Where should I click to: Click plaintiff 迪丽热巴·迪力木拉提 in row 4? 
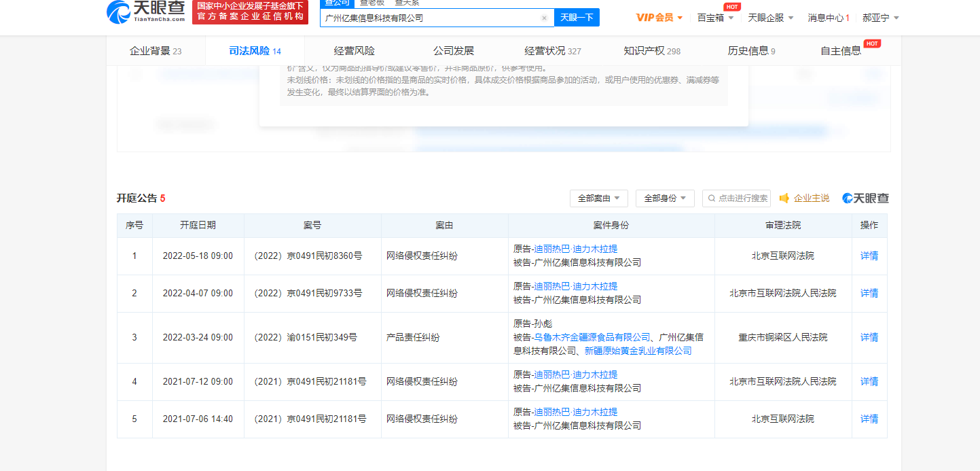pos(576,374)
